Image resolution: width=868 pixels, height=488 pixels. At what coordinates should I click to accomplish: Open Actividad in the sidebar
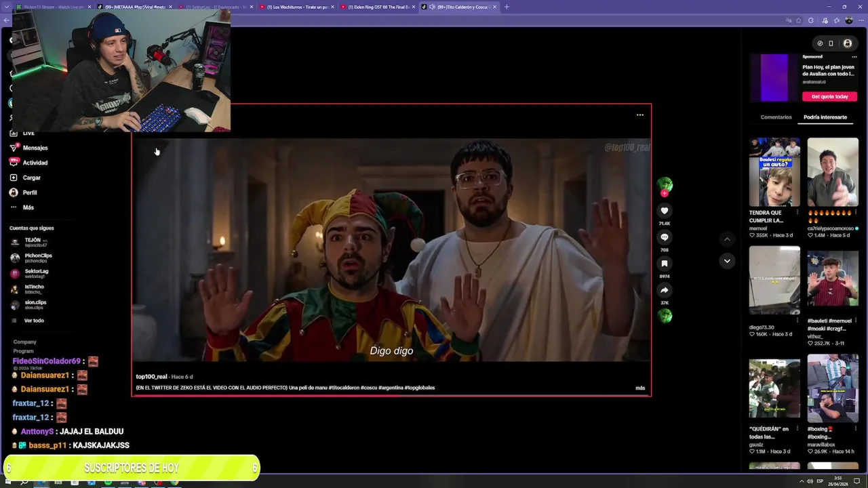[x=28, y=163]
